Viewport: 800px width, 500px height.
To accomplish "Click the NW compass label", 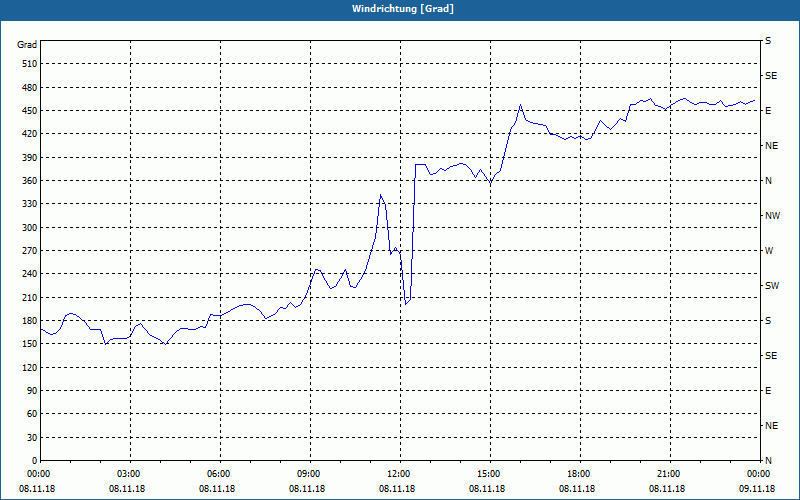I will (772, 216).
